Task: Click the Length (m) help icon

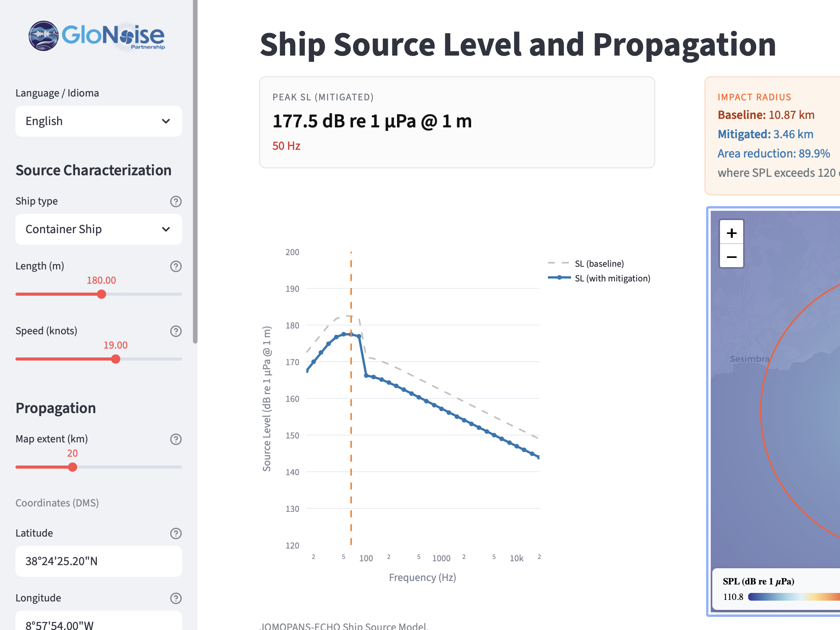Action: (176, 266)
